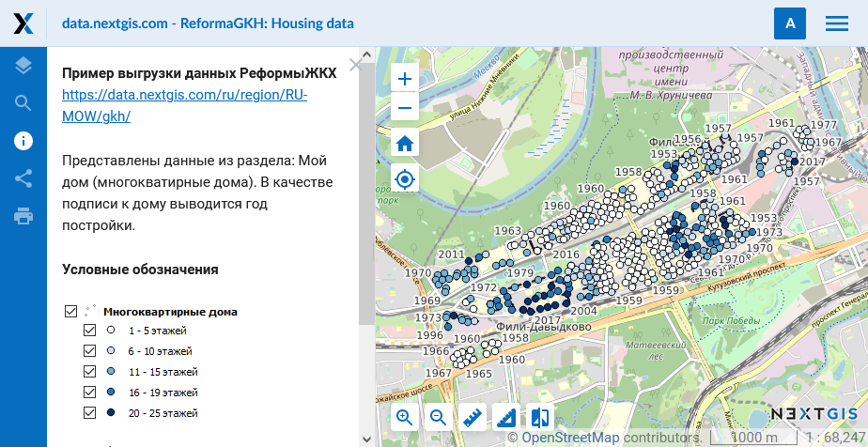Viewport: 868px width, 447px height.
Task: Open the user account A avatar
Action: (x=790, y=23)
